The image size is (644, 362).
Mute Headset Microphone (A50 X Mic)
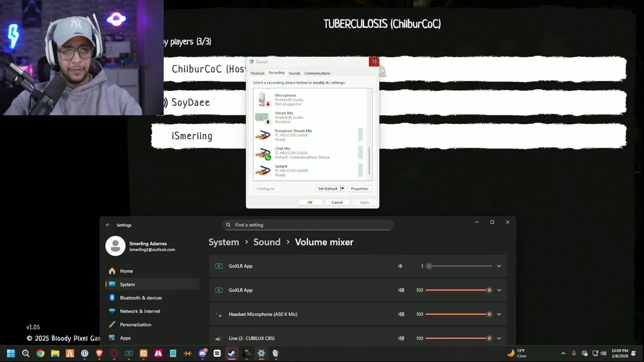click(401, 314)
